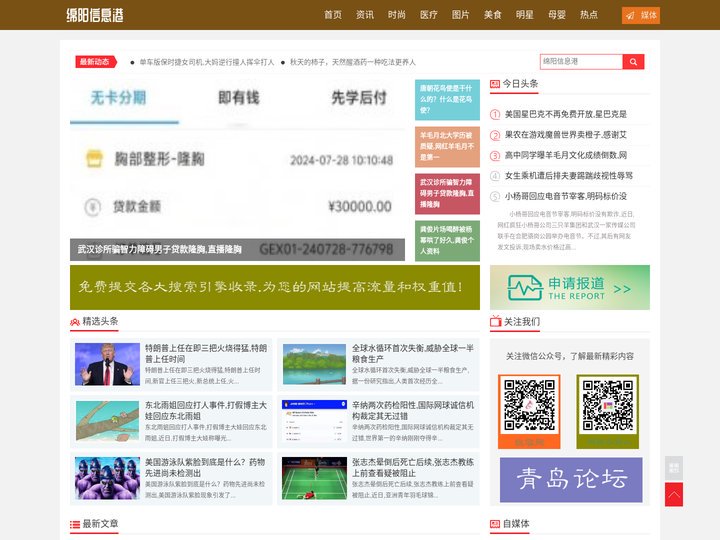Viewport: 720px width, 540px height.
Task: Open the purple-faced figures thumbnail
Action: 107,478
